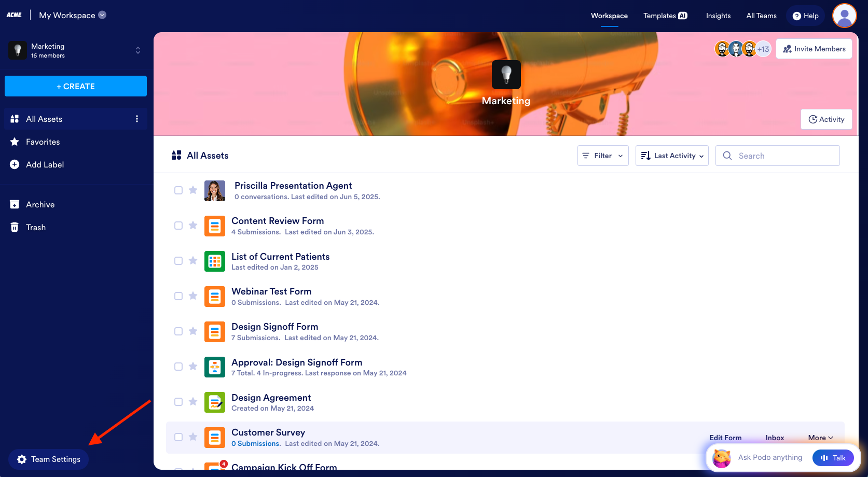The height and width of the screenshot is (477, 868).
Task: Click Invite Members button
Action: [814, 49]
